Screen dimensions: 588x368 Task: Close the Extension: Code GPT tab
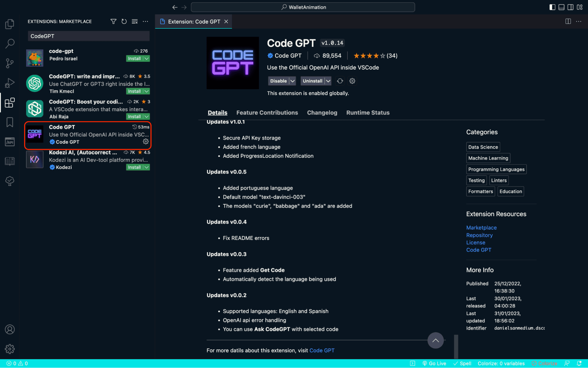pyautogui.click(x=226, y=21)
